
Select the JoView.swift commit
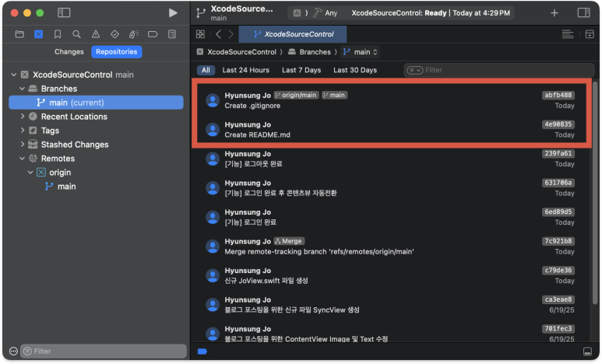pos(392,275)
